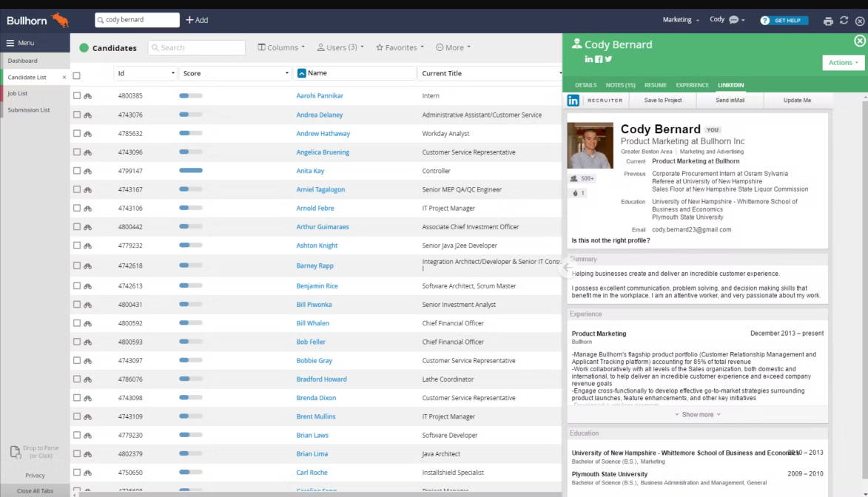Open the Favorites dropdown
Screen dimensions: 868x497
coord(400,47)
